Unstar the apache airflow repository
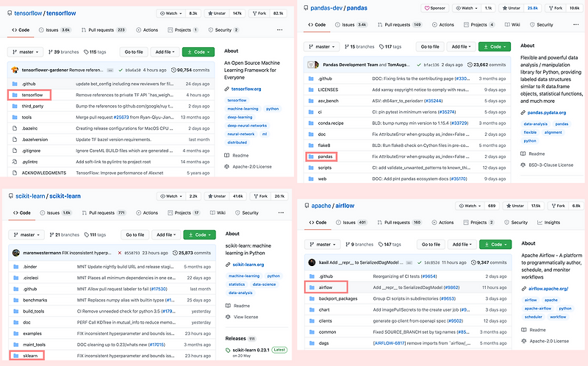 [514, 206]
